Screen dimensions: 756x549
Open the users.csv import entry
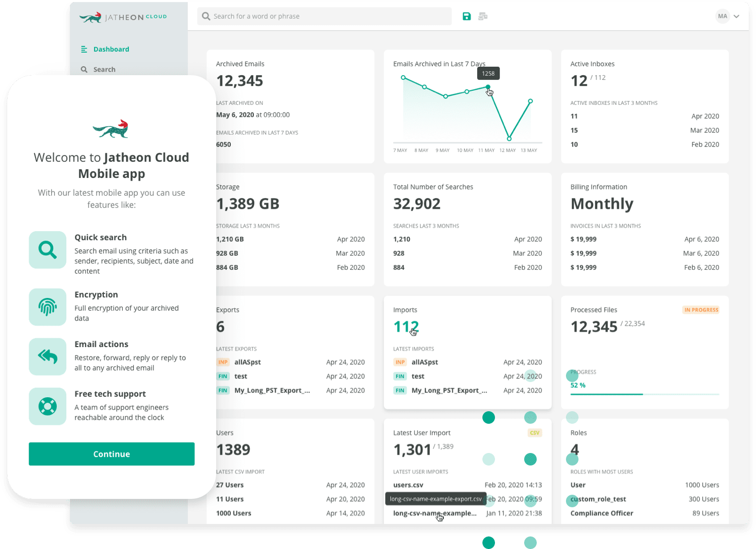(408, 485)
